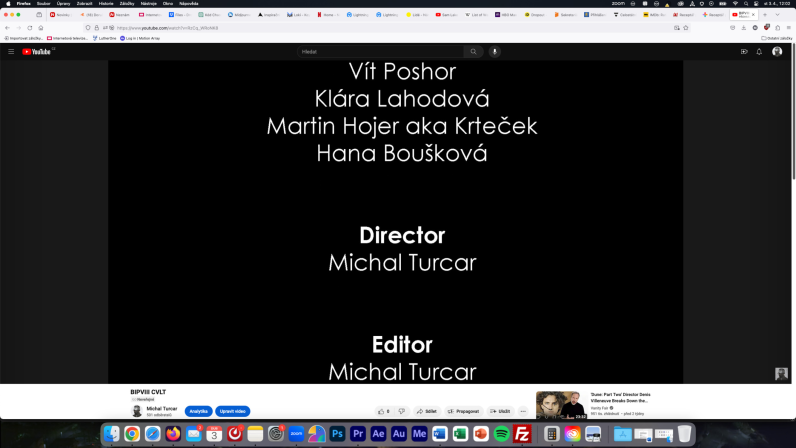The height and width of the screenshot is (448, 796).
Task: Click into the Hledat search field
Action: (x=380, y=51)
